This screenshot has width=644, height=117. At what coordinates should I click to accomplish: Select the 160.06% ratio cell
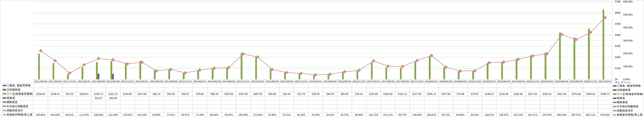pyautogui.click(x=99, y=115)
